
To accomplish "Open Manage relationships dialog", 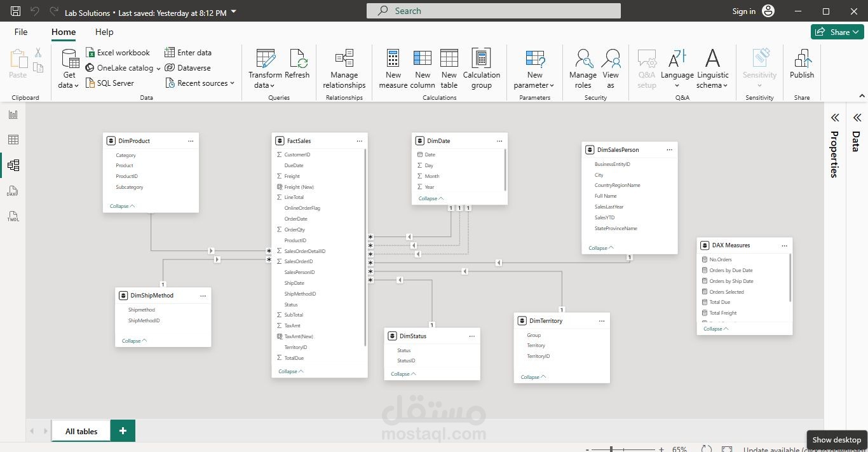I will coord(344,69).
